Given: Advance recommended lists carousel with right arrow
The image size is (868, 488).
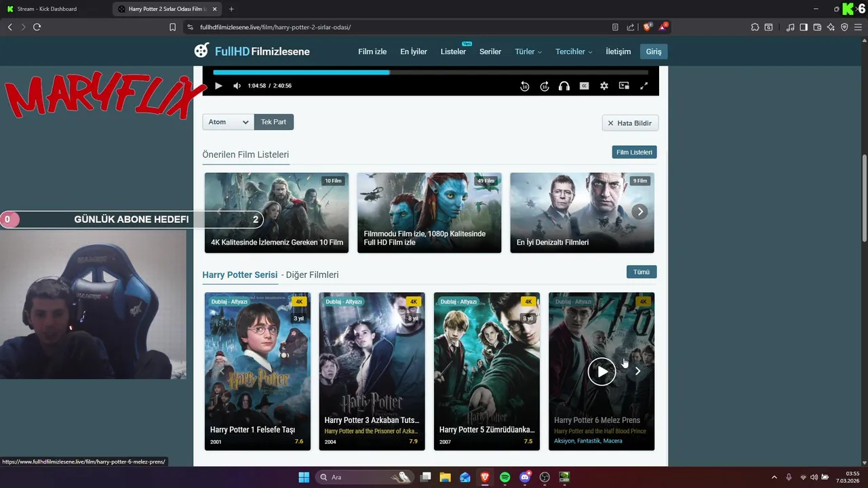Looking at the screenshot, I should (x=639, y=211).
